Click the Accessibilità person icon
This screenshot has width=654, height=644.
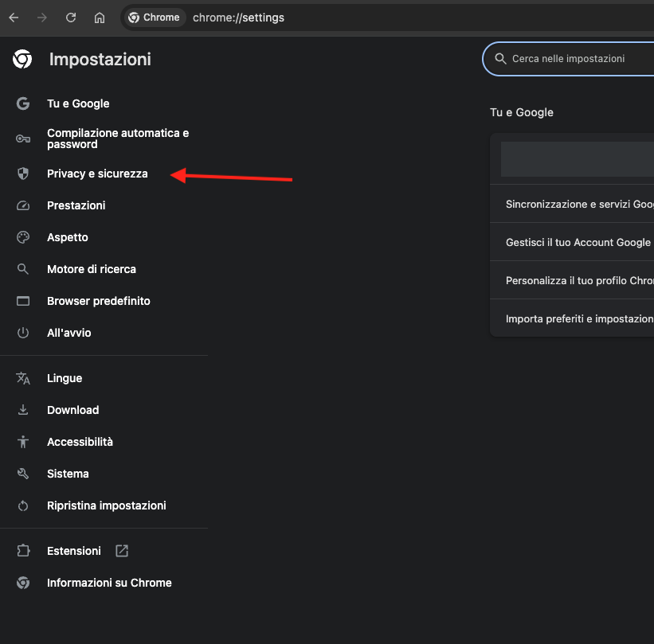click(23, 442)
